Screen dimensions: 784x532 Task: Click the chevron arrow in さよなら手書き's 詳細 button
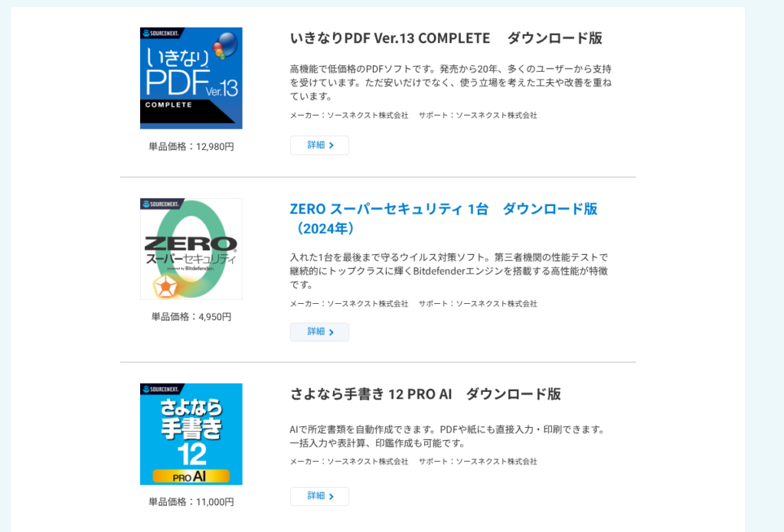point(331,497)
